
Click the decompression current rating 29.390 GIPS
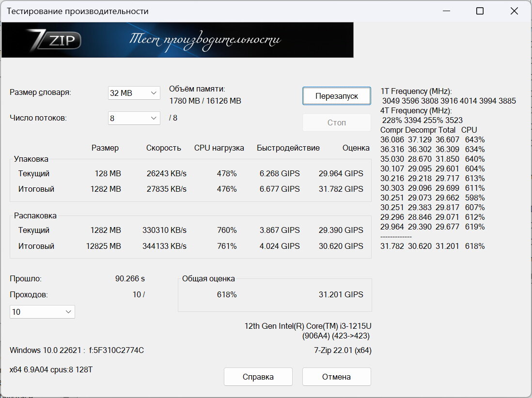341,230
